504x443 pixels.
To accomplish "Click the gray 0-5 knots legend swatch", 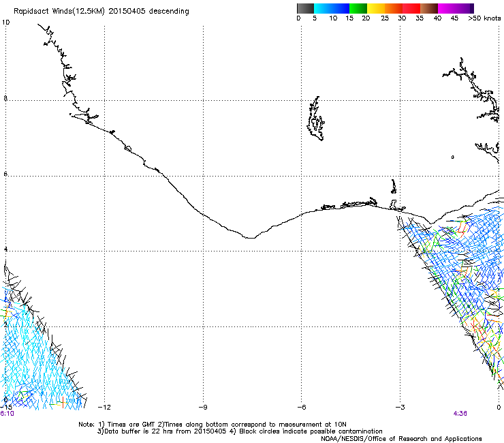I will point(305,8).
